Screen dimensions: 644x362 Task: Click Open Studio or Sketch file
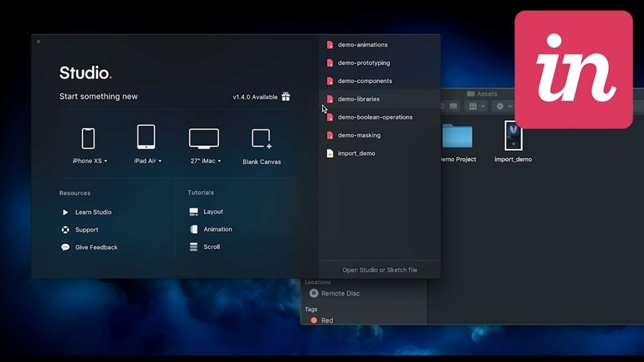(379, 270)
